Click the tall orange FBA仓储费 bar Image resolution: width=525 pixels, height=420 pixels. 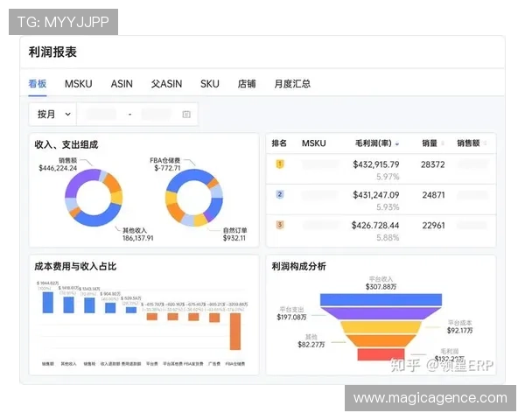pos(235,332)
